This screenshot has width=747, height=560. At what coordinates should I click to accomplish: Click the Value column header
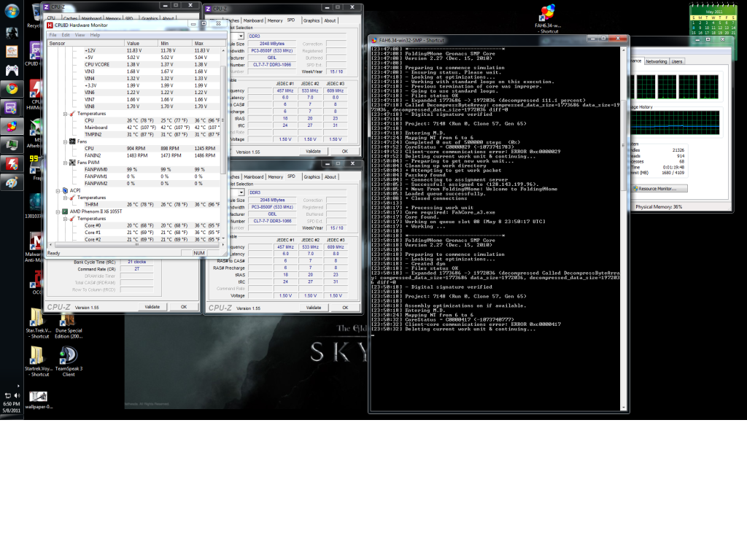click(142, 43)
